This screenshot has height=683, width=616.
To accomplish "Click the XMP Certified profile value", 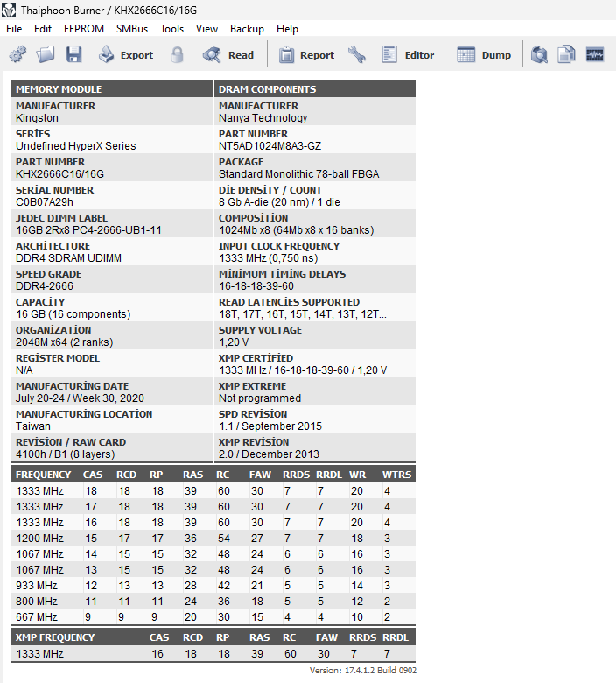I will pos(303,370).
